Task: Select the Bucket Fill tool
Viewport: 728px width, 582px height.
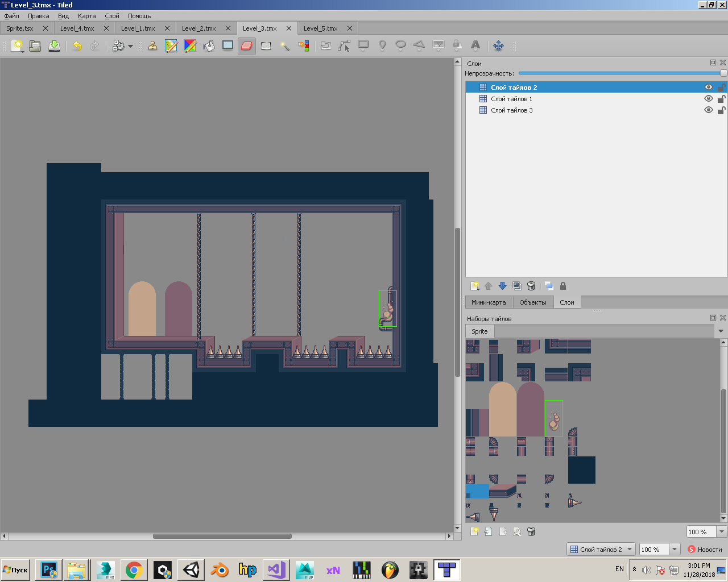Action: (209, 46)
